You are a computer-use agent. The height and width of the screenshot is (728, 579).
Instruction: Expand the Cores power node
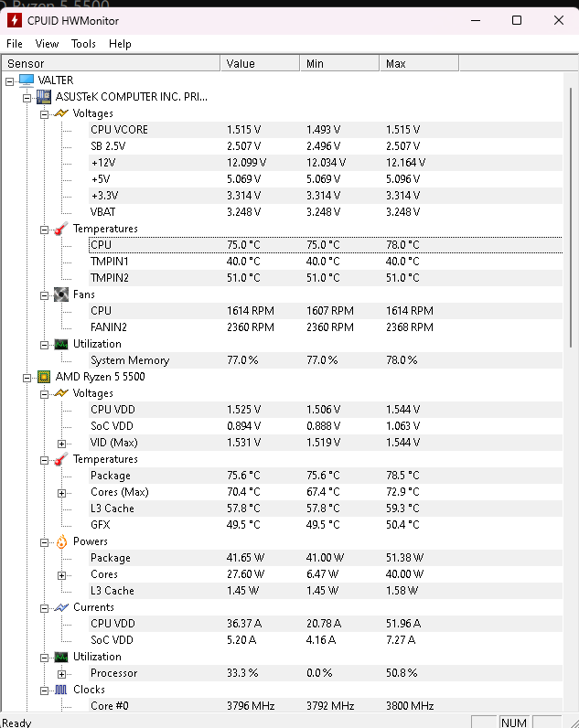[62, 575]
